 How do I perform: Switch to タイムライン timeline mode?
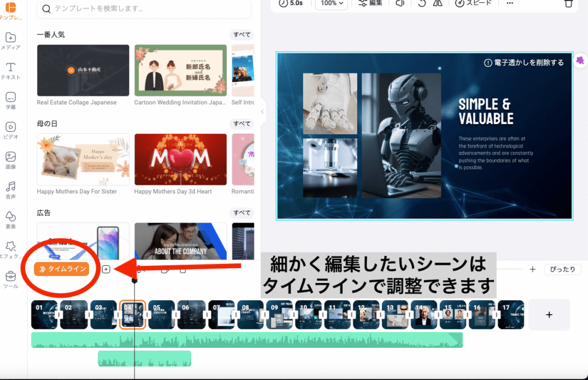click(x=61, y=269)
